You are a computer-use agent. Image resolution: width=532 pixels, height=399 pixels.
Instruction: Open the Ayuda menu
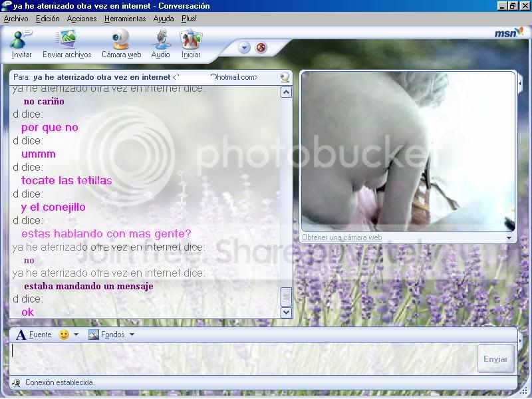[164, 19]
